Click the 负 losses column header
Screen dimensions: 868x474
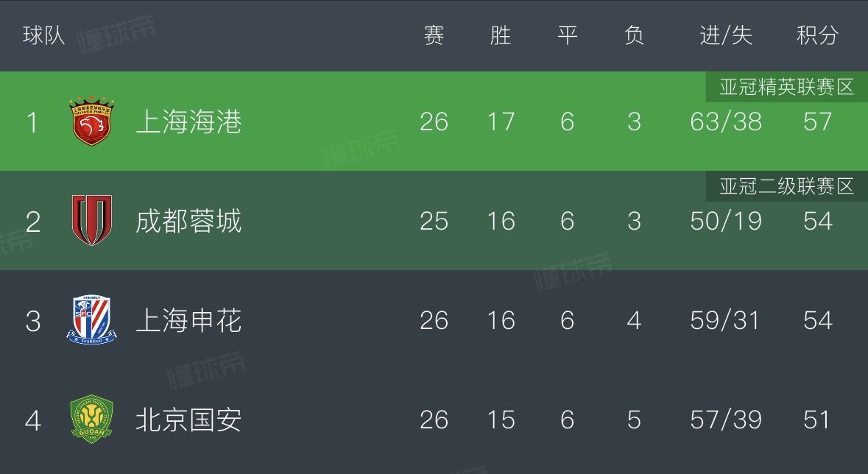(x=634, y=35)
